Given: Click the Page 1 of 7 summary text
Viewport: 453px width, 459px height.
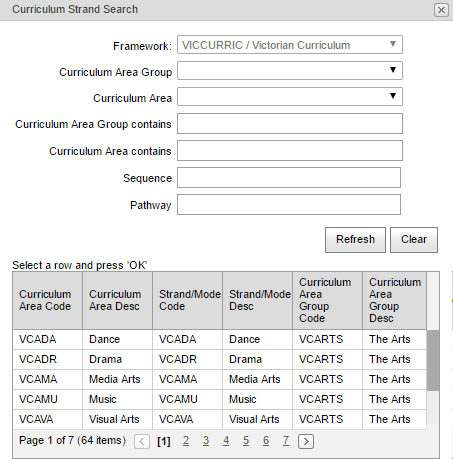Looking at the screenshot, I should pos(72,441).
